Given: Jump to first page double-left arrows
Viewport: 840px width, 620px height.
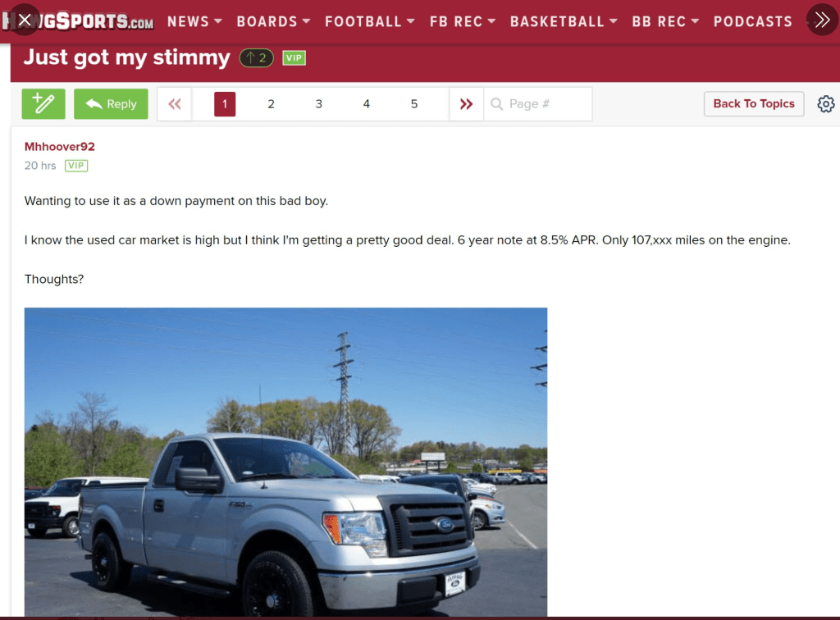Looking at the screenshot, I should coord(175,104).
